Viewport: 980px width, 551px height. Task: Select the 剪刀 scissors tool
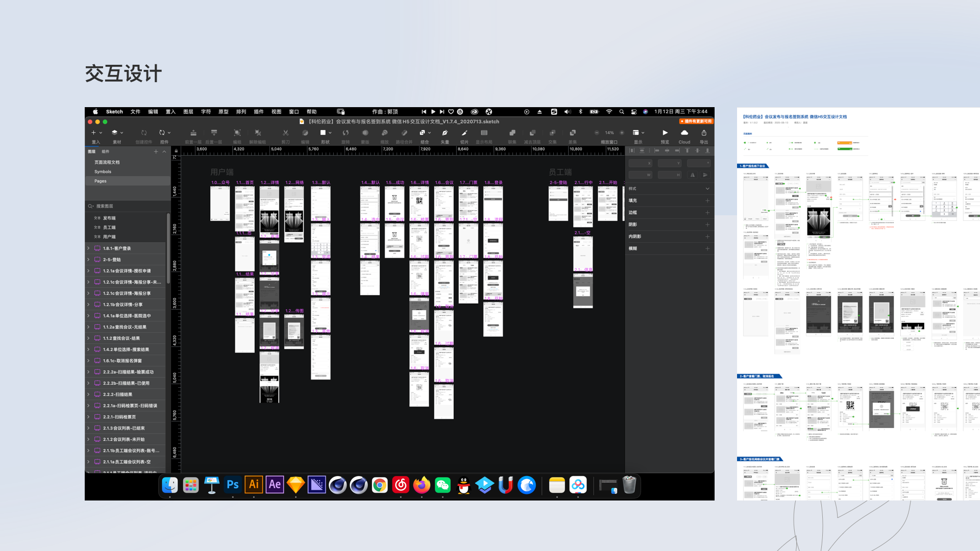(x=285, y=133)
